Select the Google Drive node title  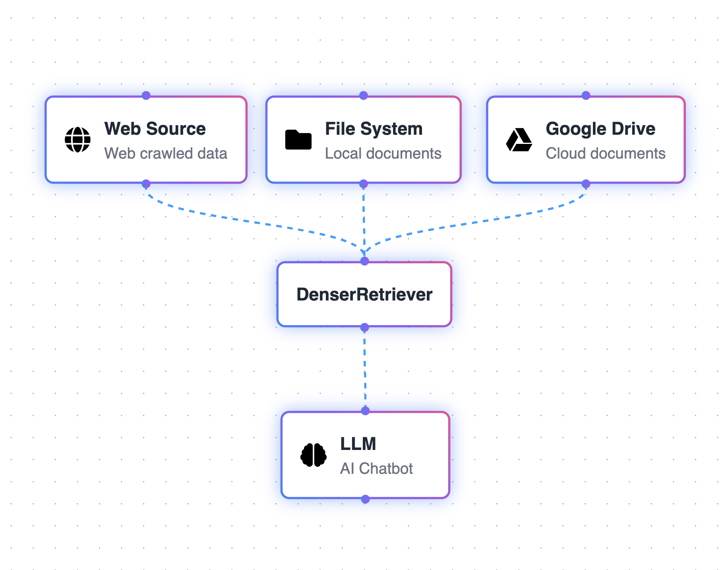(600, 129)
